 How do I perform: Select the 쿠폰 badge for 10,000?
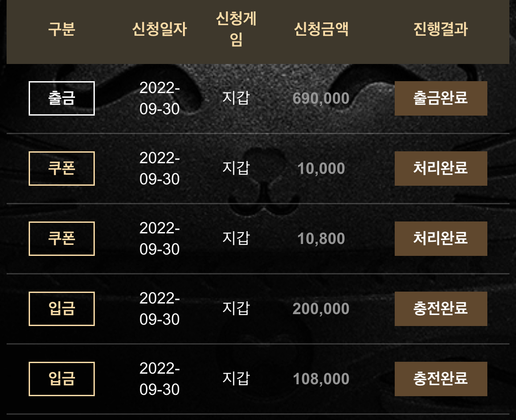(62, 169)
